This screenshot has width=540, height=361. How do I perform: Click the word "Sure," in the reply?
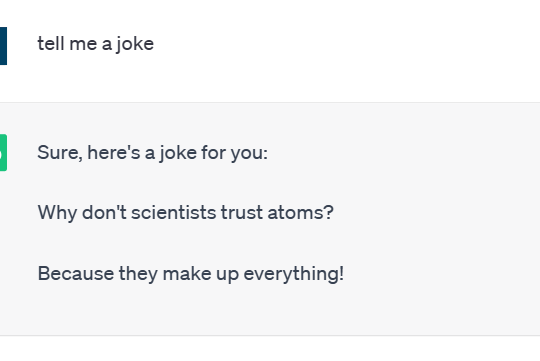click(x=60, y=153)
